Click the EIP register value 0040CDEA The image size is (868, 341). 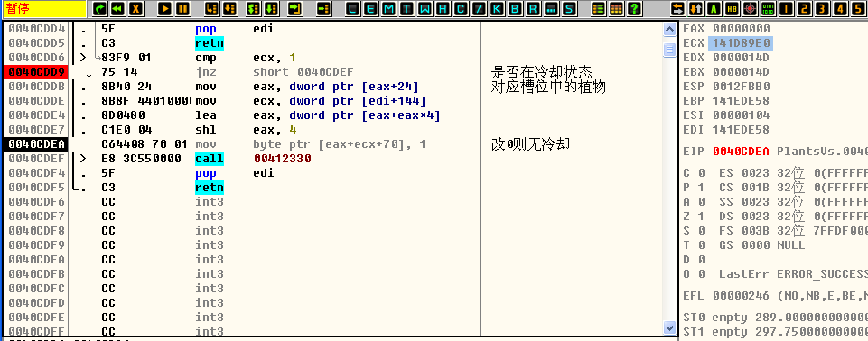(742, 151)
